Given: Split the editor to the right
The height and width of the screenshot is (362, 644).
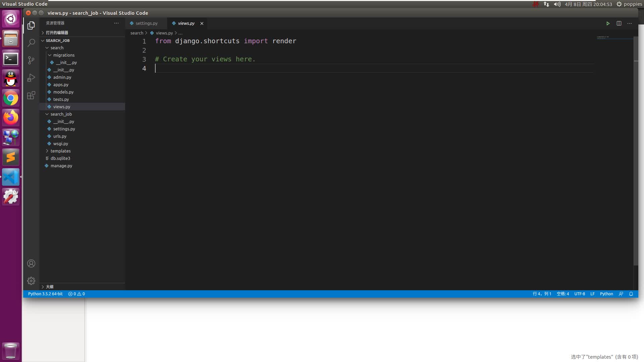Looking at the screenshot, I should coord(619,23).
